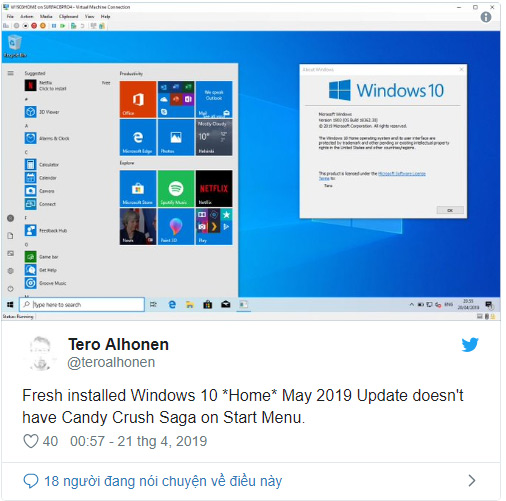
Task: Click the taskbar search box
Action: tap(82, 304)
